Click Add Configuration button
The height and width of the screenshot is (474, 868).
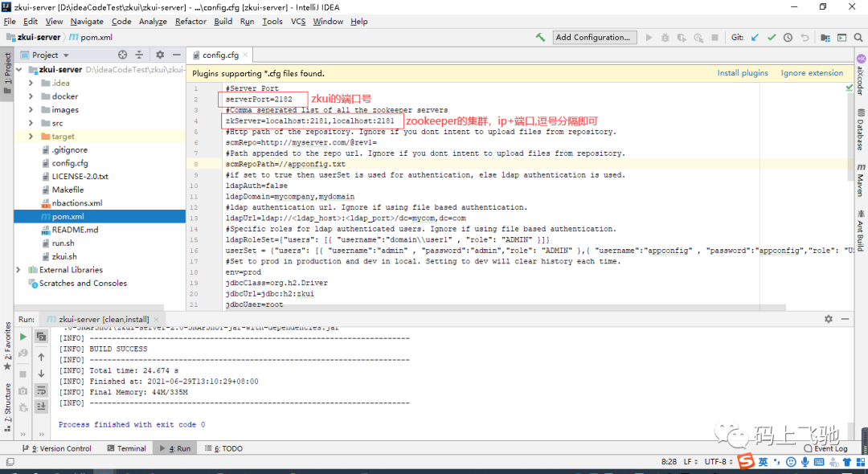(595, 37)
